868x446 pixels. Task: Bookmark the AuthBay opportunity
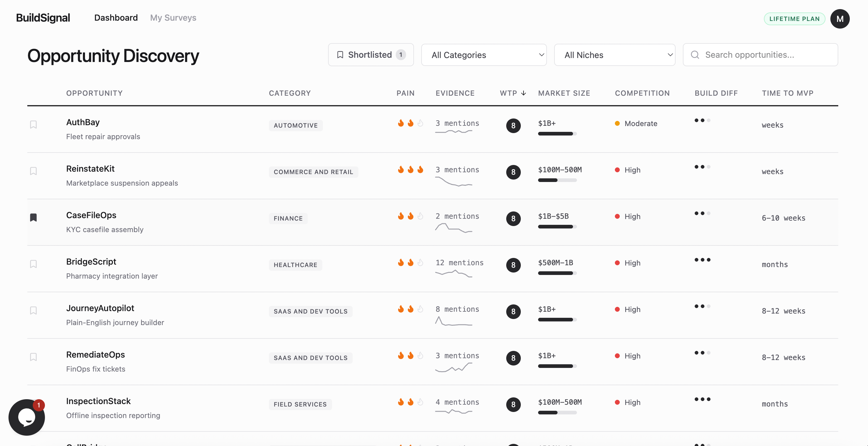point(33,125)
